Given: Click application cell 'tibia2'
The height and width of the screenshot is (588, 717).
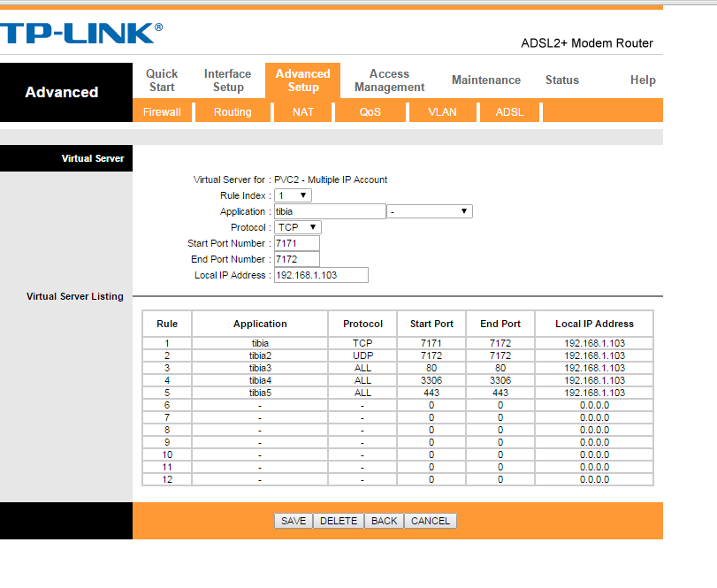Looking at the screenshot, I should pos(260,355).
